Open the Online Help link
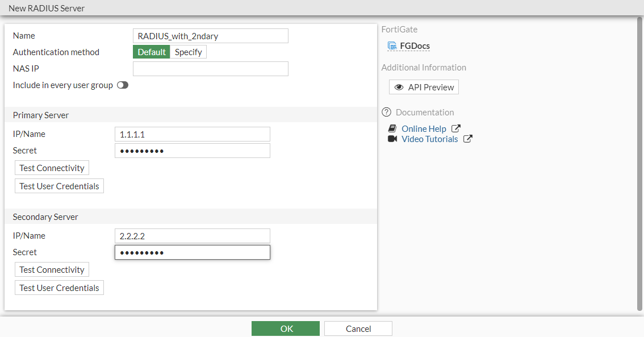 pyautogui.click(x=424, y=128)
